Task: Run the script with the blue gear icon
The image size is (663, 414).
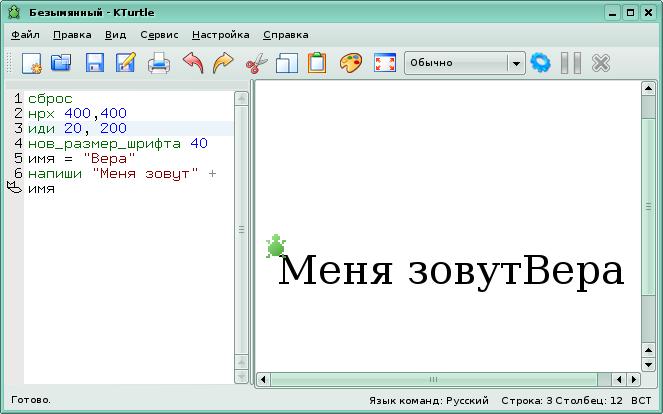Action: pyautogui.click(x=541, y=63)
